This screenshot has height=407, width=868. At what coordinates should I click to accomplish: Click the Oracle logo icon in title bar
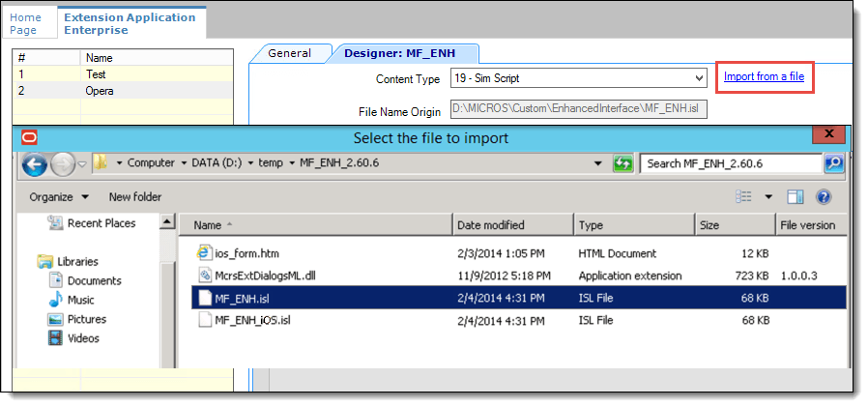click(x=28, y=137)
